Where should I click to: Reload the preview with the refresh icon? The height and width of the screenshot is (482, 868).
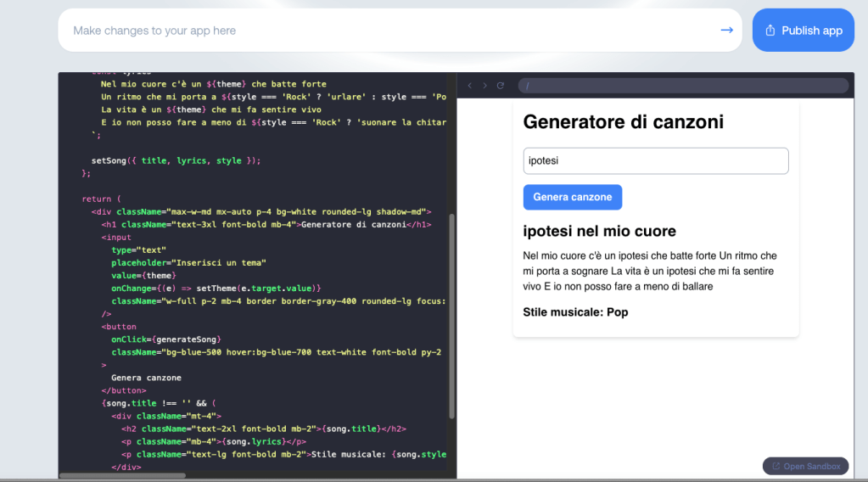(x=500, y=86)
